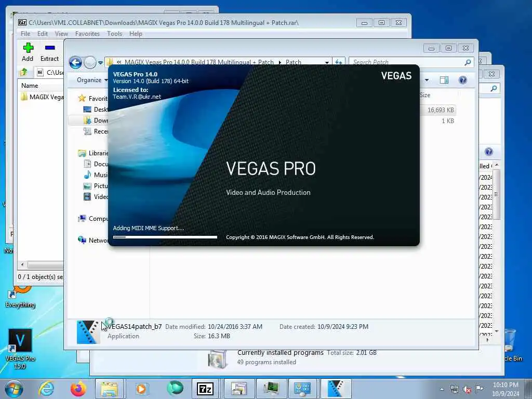The image size is (532, 399).
Task: Open the change view dropdown arrow
Action: pyautogui.click(x=427, y=80)
